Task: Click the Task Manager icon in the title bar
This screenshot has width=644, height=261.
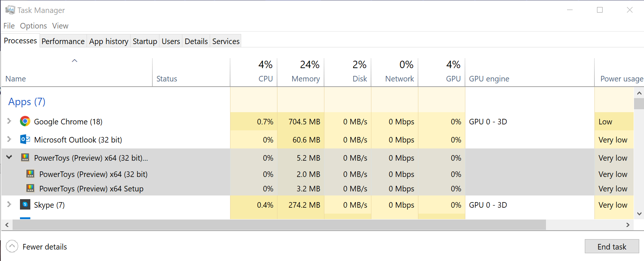Action: coord(10,10)
